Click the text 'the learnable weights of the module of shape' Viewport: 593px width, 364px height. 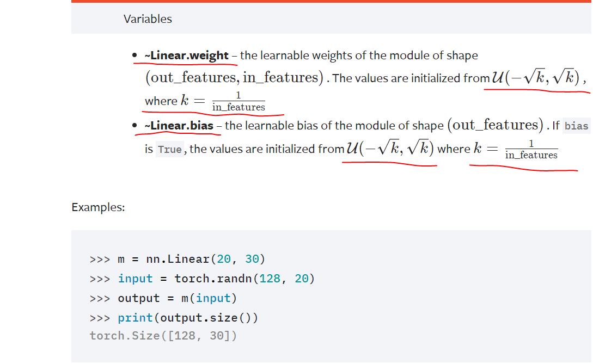[x=359, y=55]
